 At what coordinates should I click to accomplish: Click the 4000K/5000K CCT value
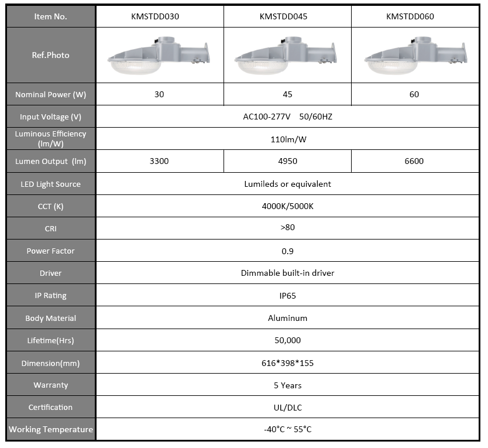point(287,206)
